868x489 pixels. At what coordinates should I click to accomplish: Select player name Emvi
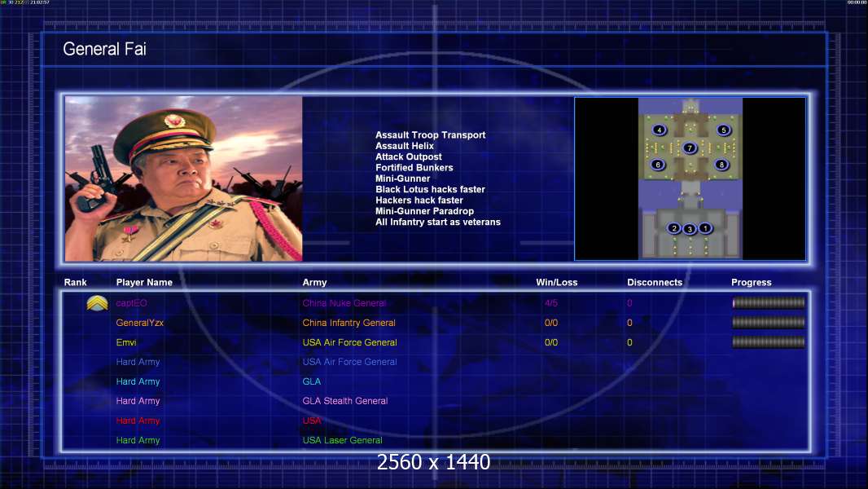point(125,342)
